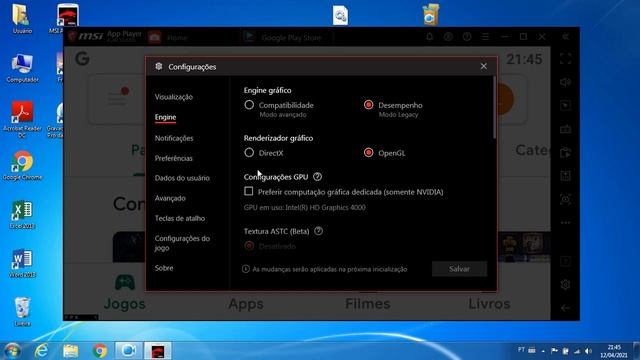Click screenshot icon in App Player sidebar
The image size is (640, 360).
point(565,200)
